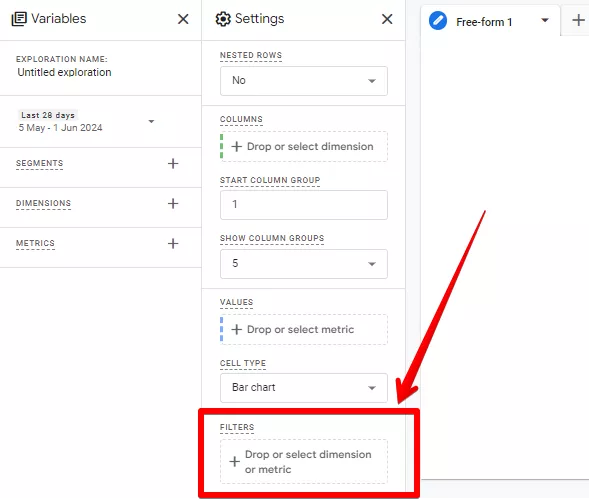Click the Variables panel icon
The width and height of the screenshot is (589, 502).
coord(19,19)
